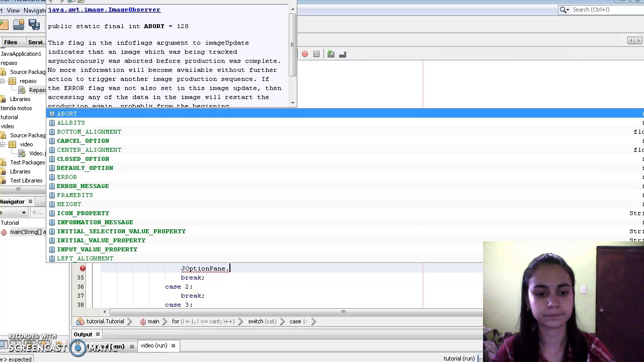Viewport: 644px width, 362px height.
Task: Select INITIAL_SELECTION_VALUE_PROPERTY entry
Action: point(345,231)
